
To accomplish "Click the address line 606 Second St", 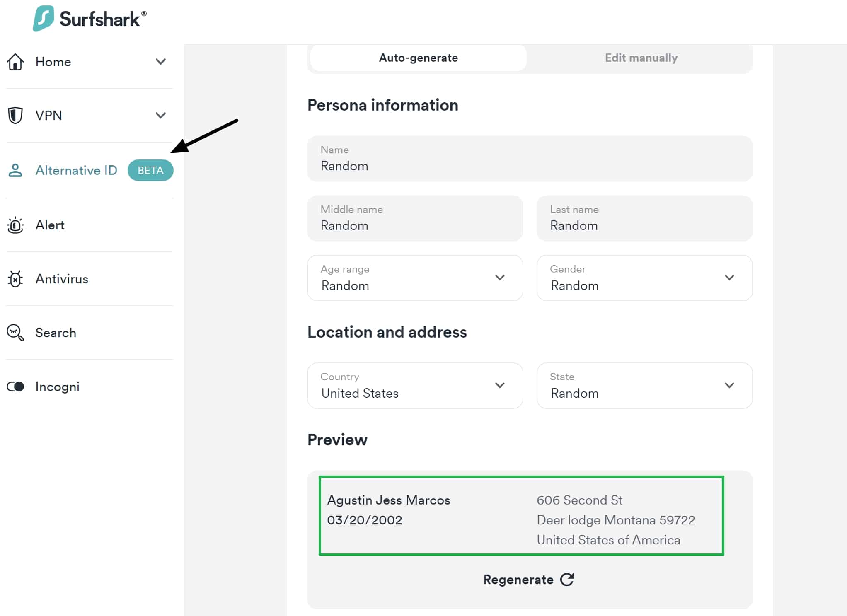I will (x=579, y=500).
